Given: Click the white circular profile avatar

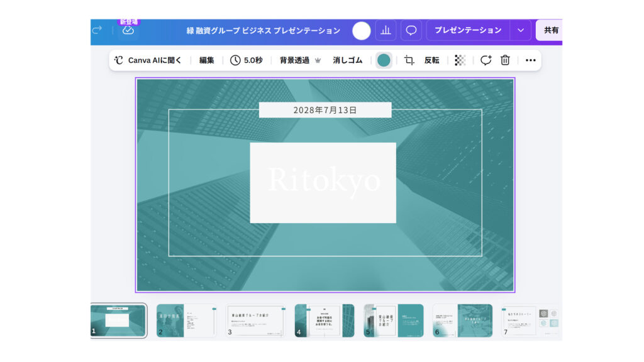Looking at the screenshot, I should click(x=362, y=31).
